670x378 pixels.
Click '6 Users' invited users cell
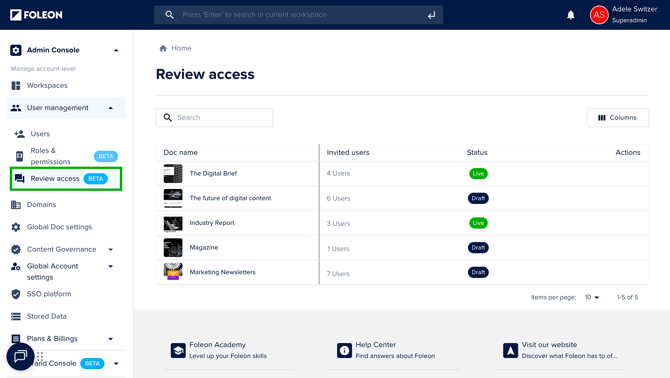(x=338, y=199)
